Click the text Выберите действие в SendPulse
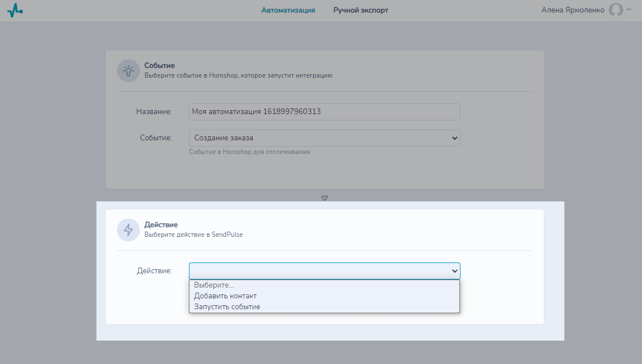642x364 pixels. [193, 234]
